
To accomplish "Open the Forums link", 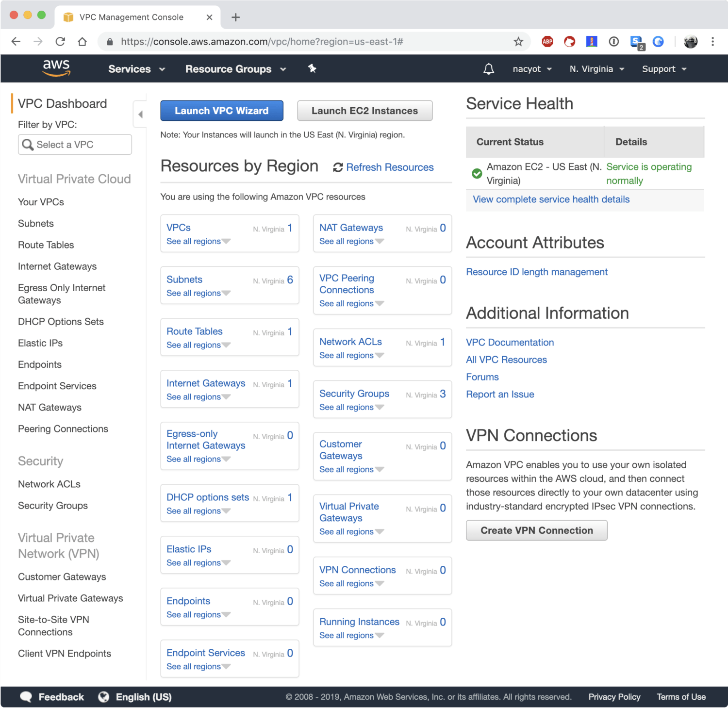I will pos(482,377).
